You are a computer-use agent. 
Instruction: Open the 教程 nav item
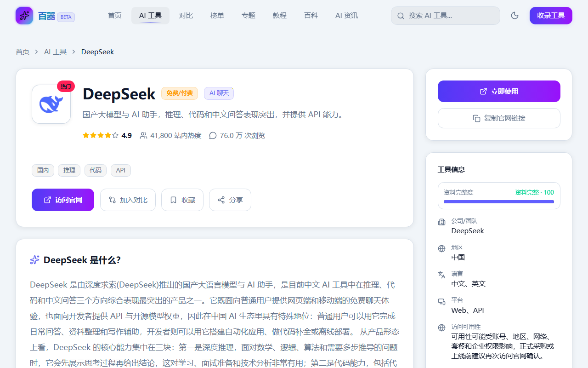pos(280,16)
